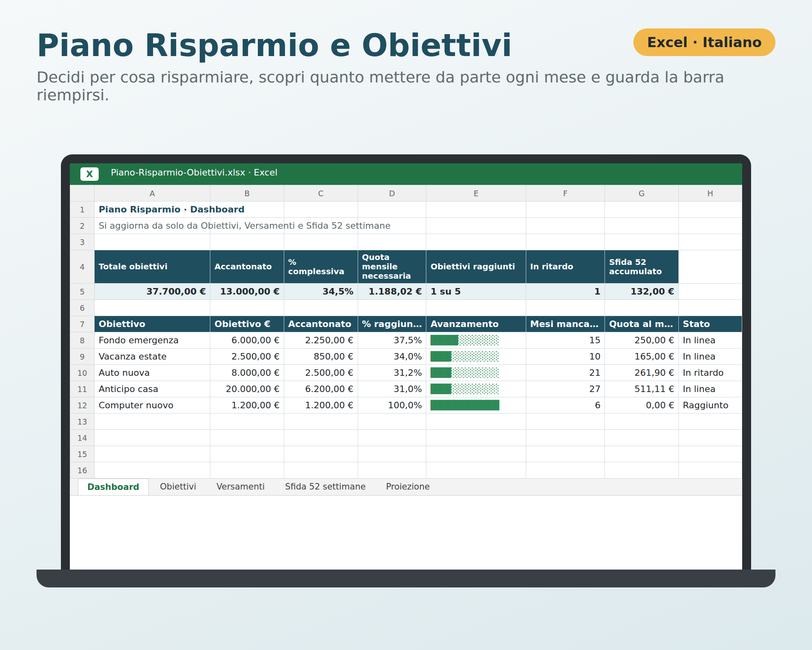Select the 8.000,00 € goal amount
812x650 pixels.
coord(247,373)
